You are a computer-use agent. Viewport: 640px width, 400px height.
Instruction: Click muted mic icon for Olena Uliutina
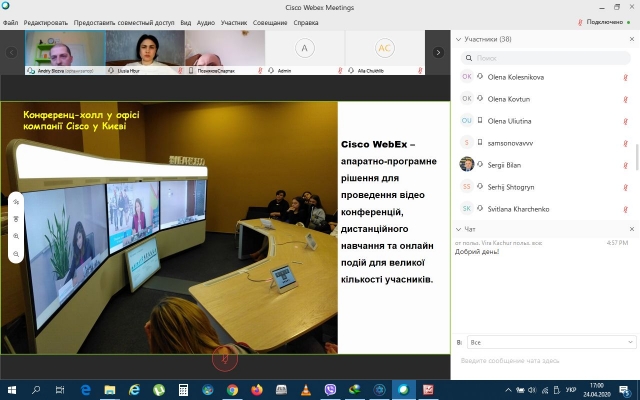pos(625,121)
